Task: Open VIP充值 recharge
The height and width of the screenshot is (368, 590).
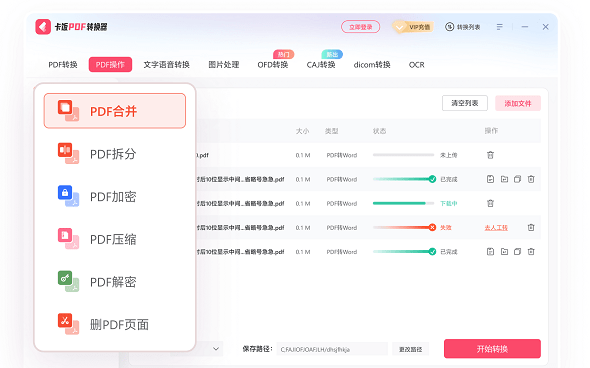Action: (x=413, y=27)
